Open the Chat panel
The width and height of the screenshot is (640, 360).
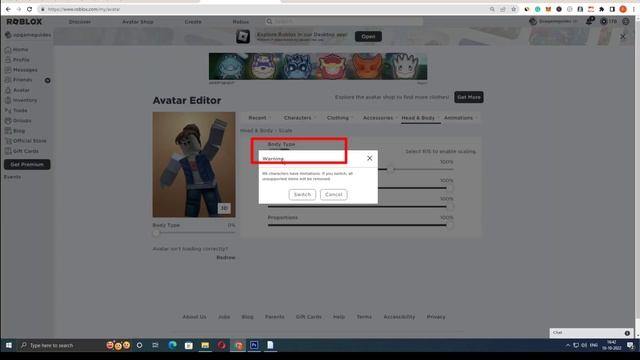(x=591, y=333)
